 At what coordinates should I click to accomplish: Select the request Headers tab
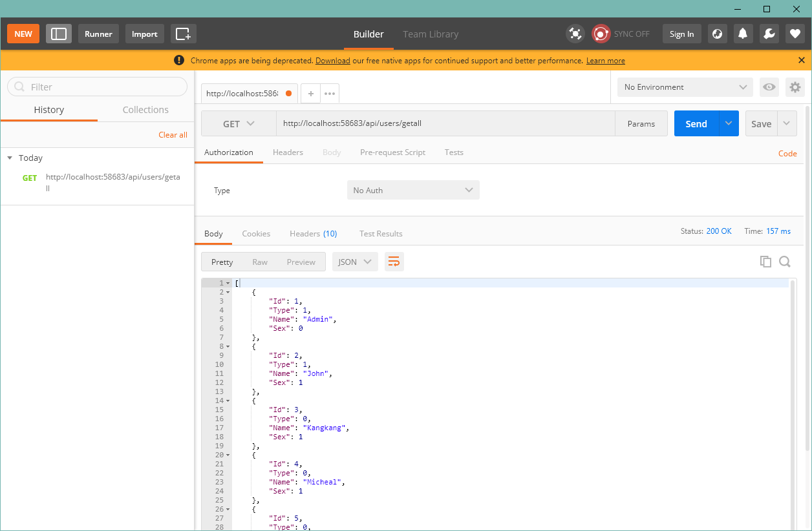288,152
